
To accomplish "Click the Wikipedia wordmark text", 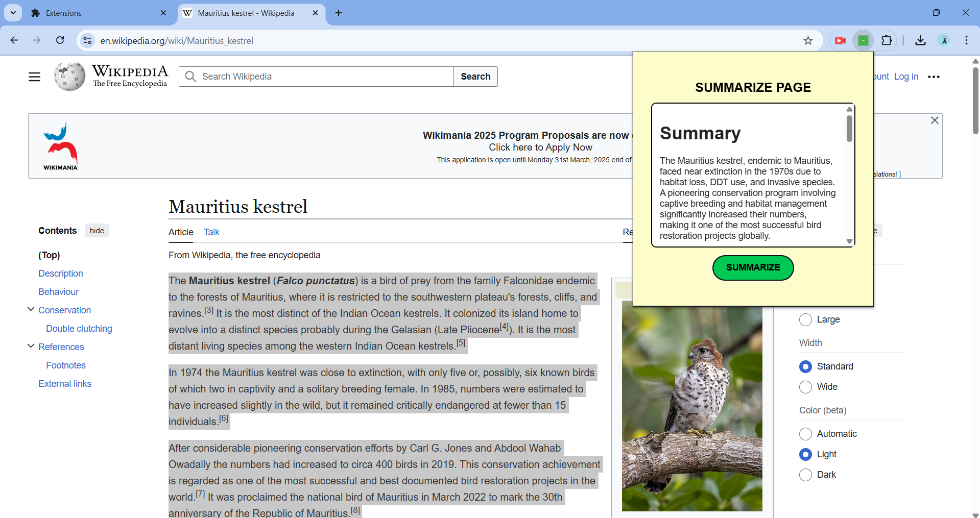I will coord(130,71).
